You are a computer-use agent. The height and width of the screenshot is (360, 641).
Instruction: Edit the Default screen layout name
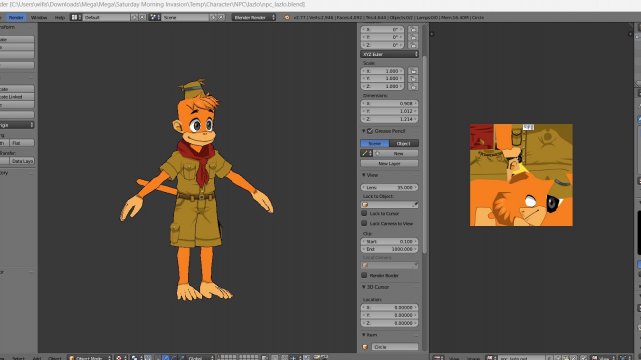pos(106,18)
